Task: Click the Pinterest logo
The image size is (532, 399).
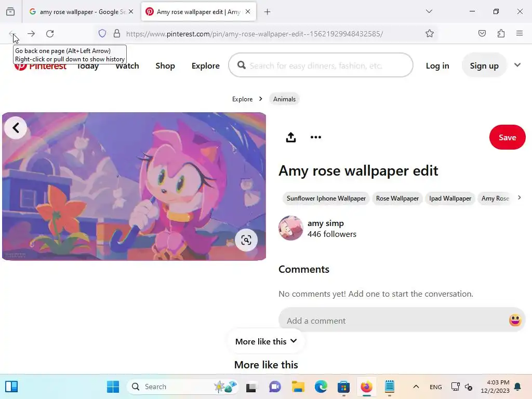Action: [40, 65]
